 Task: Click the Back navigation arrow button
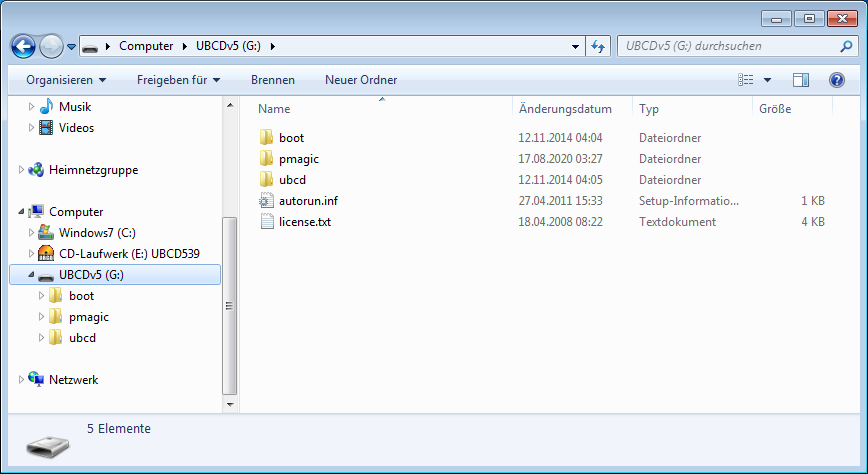click(23, 46)
